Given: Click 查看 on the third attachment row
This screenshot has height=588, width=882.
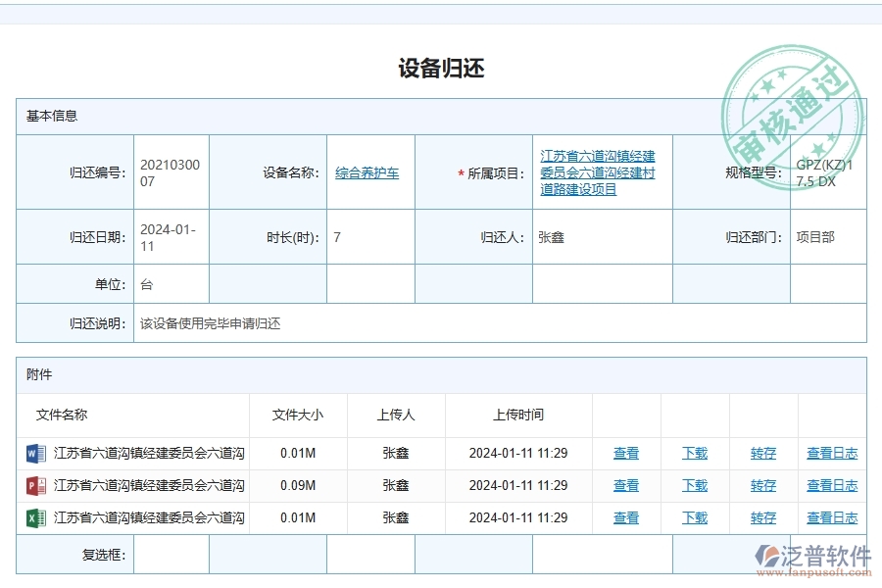Looking at the screenshot, I should [x=625, y=517].
